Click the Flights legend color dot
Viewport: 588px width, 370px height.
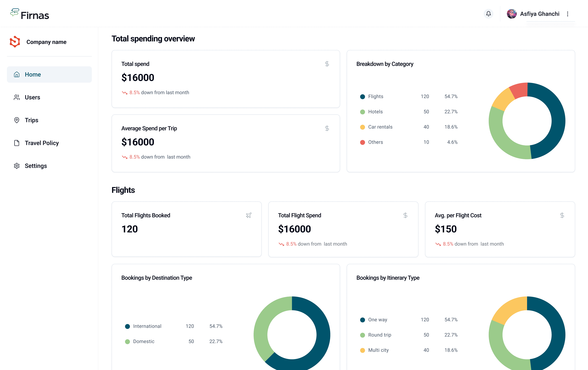tap(362, 97)
